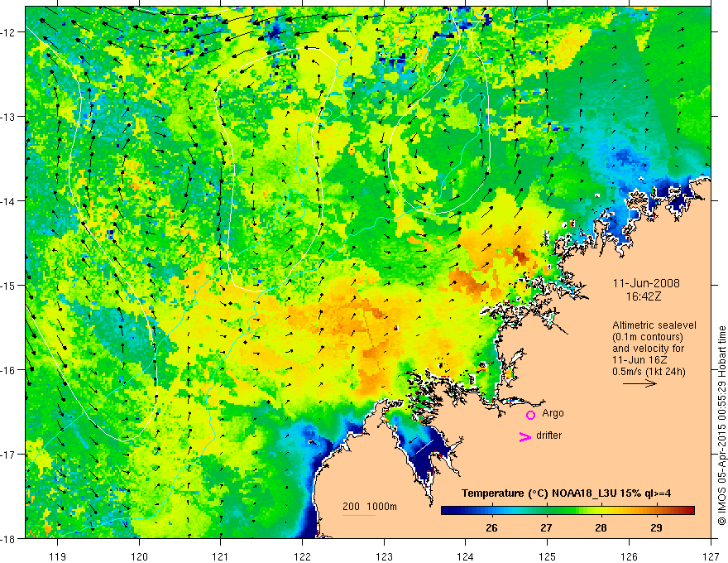Click the longitude label 127

tap(711, 556)
